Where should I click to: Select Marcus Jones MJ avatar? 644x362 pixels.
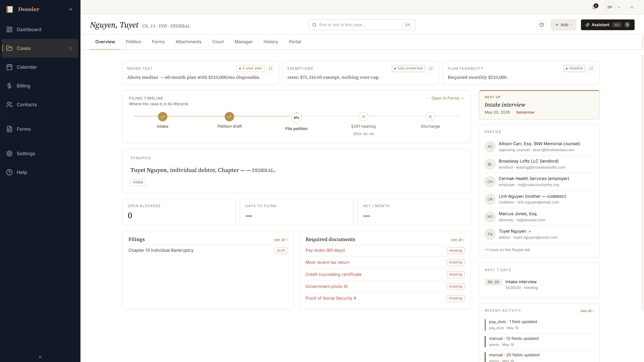point(490,217)
